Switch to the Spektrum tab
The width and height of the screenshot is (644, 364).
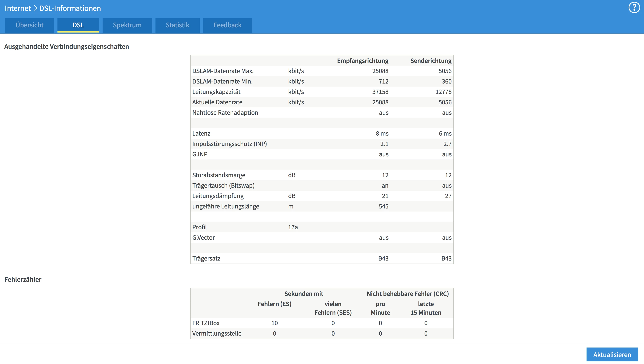tap(127, 25)
